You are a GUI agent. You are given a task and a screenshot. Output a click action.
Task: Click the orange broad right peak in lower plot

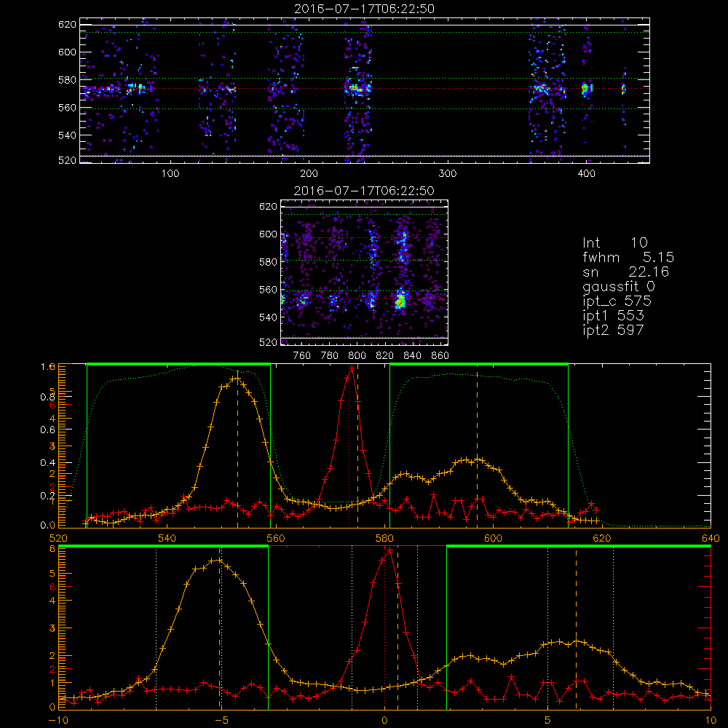point(576,642)
